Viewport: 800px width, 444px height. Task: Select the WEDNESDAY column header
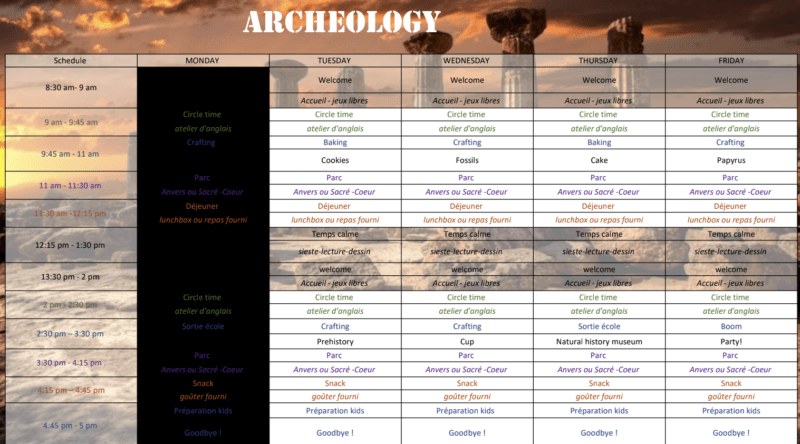467,60
